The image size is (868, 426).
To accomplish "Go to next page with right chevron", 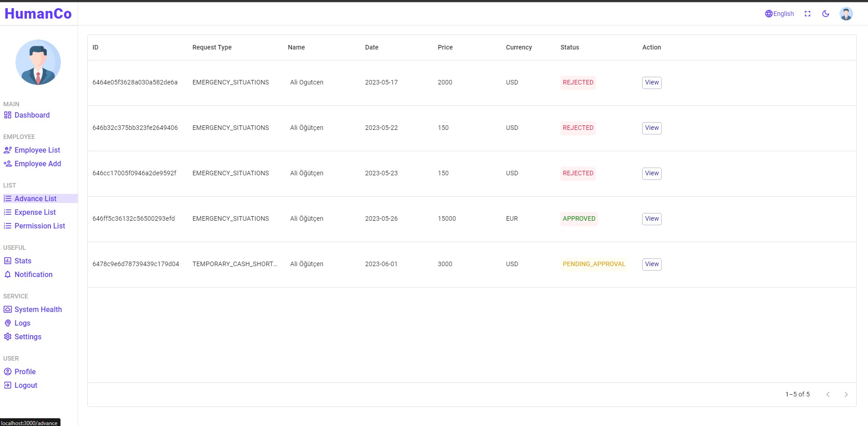I will tap(846, 394).
